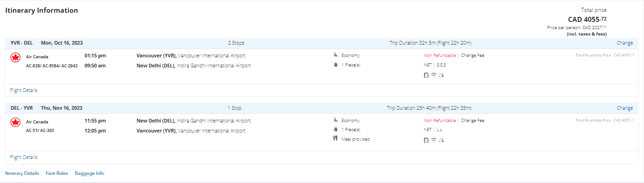The width and height of the screenshot is (644, 183).
Task: Click the Wi-Fi icon for the return flight
Action: (x=434, y=140)
